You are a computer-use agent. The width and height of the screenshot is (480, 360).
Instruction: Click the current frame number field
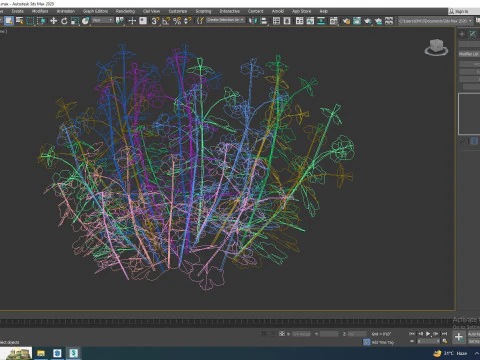click(x=429, y=341)
